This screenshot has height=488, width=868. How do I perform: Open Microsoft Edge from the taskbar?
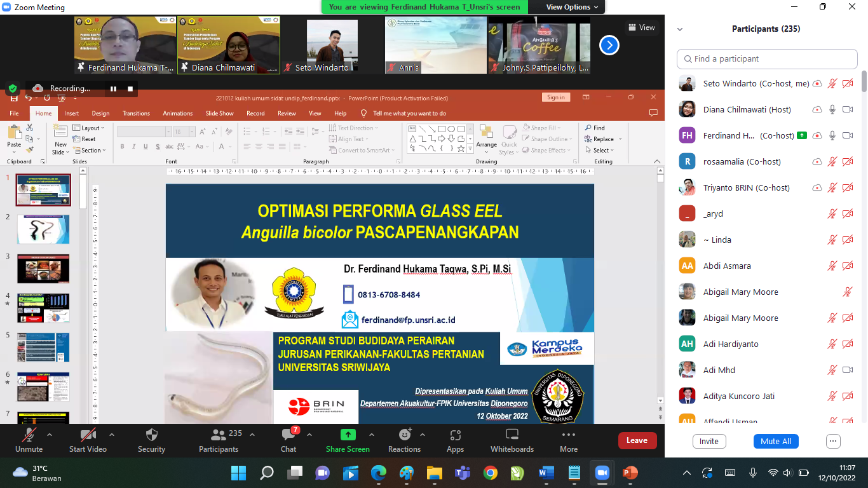[379, 473]
